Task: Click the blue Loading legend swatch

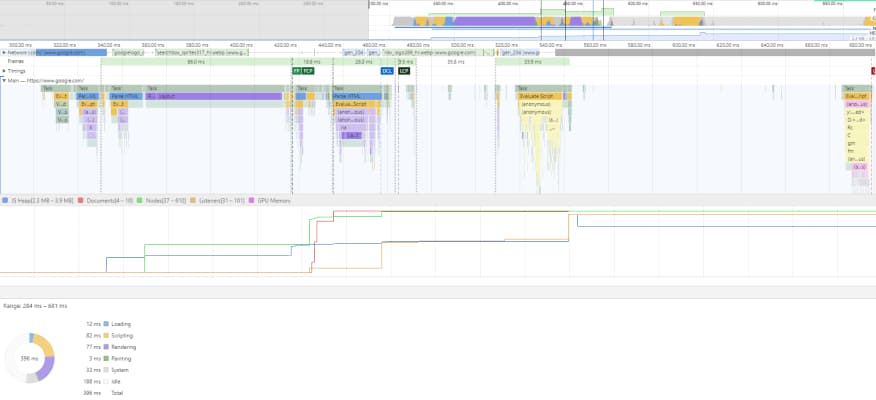Action: 106,324
